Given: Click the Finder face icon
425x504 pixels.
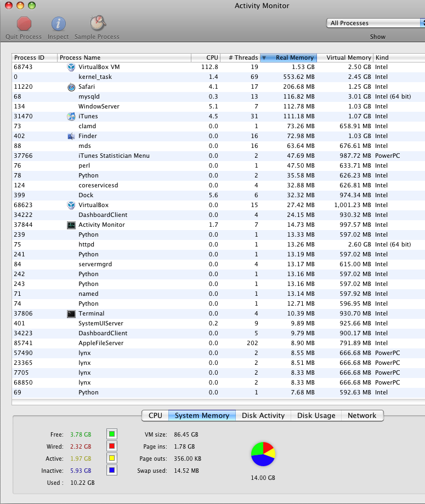Looking at the screenshot, I should (71, 136).
